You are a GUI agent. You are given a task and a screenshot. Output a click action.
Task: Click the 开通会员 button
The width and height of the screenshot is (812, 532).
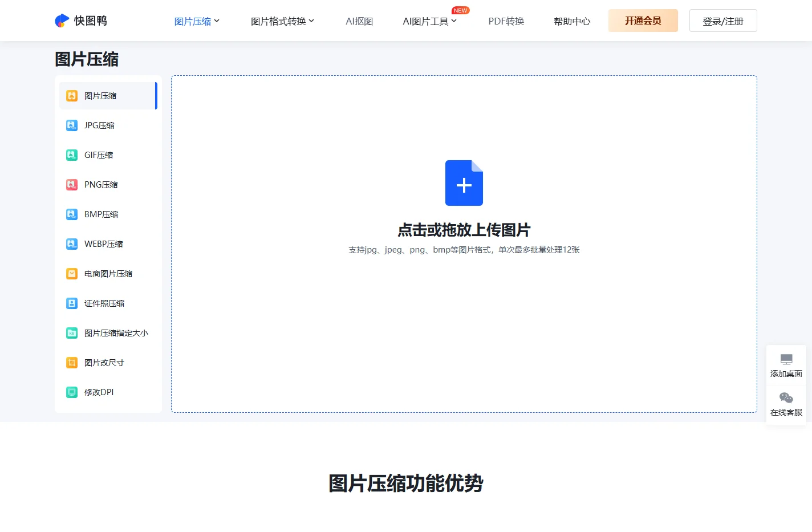point(643,21)
